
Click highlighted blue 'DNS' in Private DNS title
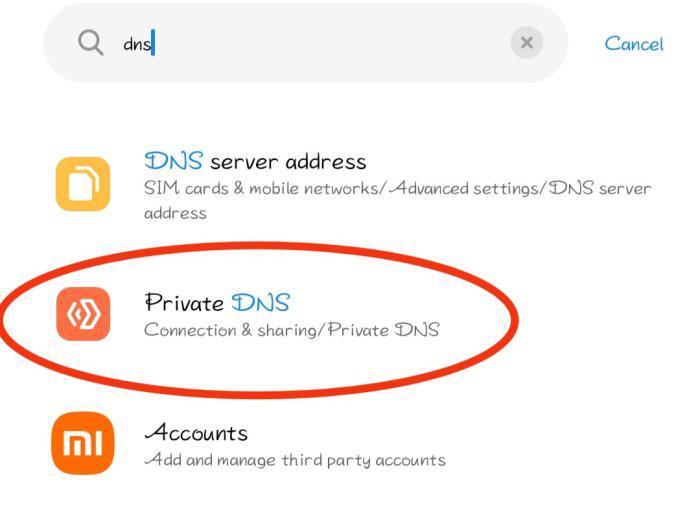point(260,302)
